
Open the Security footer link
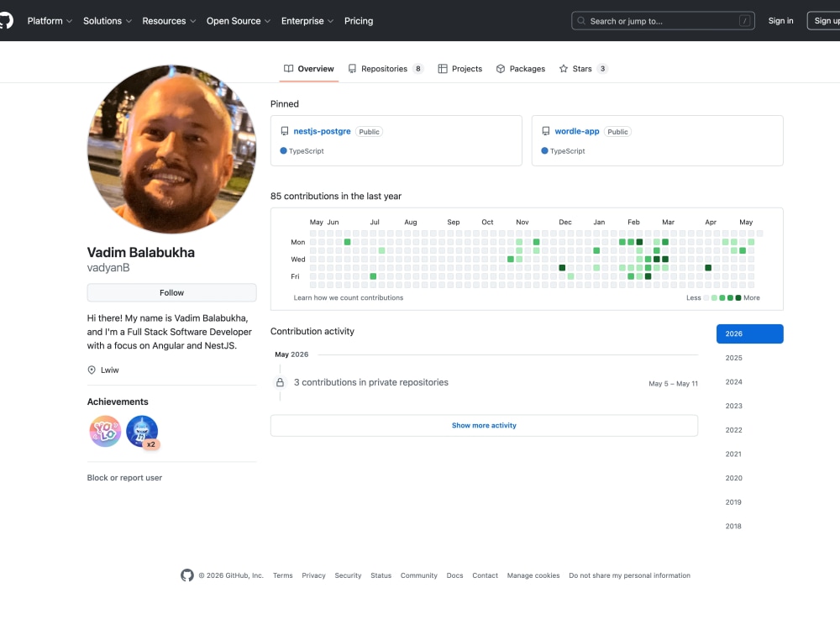click(x=349, y=575)
